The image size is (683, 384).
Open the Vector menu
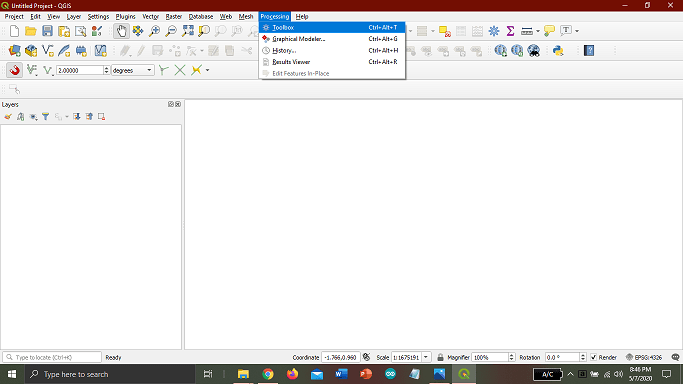pos(150,17)
